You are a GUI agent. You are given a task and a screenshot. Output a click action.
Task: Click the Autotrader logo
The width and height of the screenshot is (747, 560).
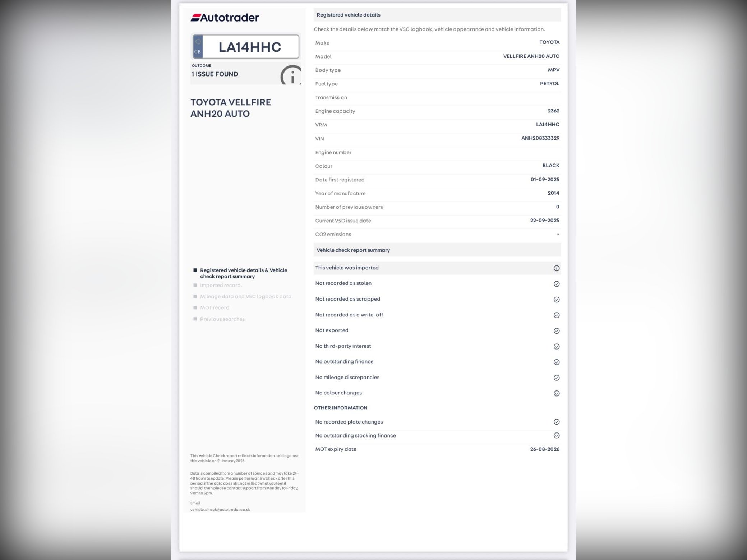point(225,18)
